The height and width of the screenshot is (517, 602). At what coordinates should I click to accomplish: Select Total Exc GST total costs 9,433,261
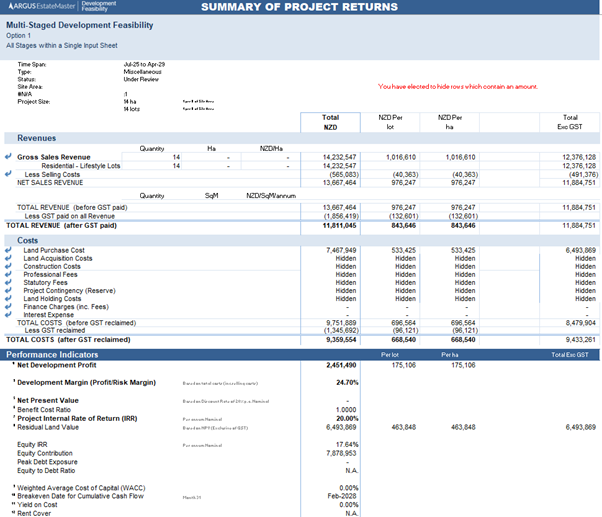coord(580,340)
